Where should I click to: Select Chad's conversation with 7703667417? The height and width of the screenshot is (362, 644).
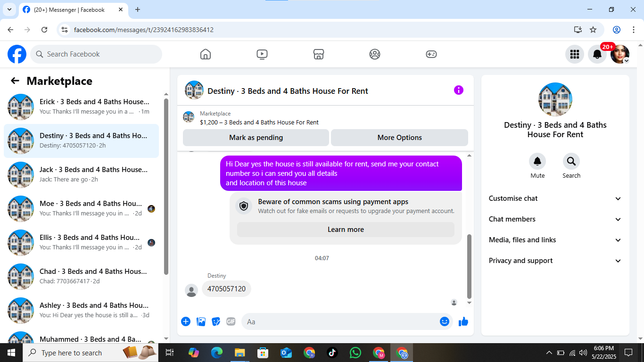81,277
